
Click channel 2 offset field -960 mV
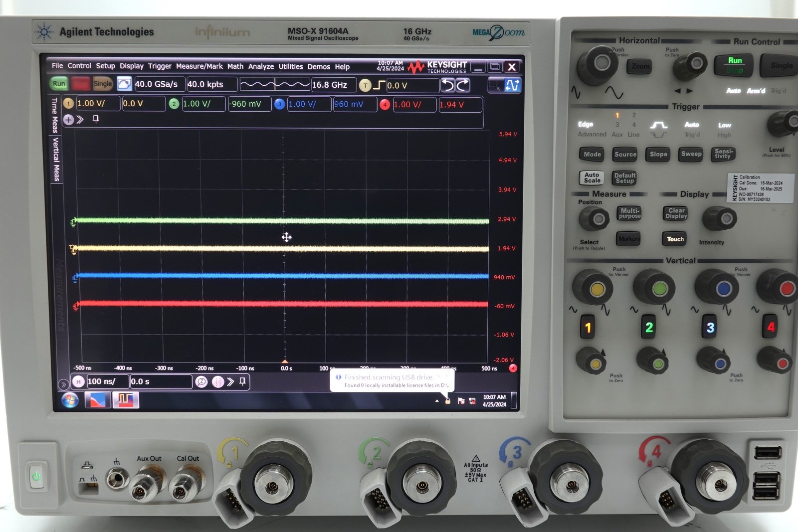click(249, 104)
